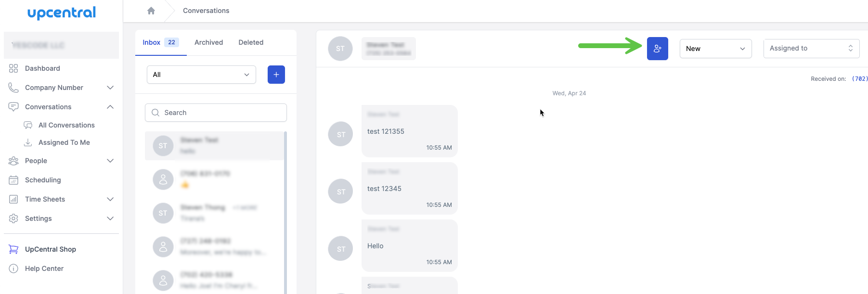Click the Company Number phone icon
The width and height of the screenshot is (868, 294).
click(x=13, y=87)
